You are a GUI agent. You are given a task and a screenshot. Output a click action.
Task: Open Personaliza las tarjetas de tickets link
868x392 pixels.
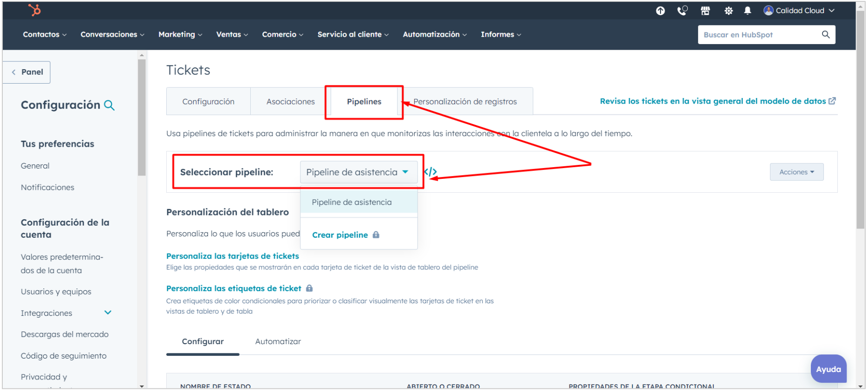[232, 256]
